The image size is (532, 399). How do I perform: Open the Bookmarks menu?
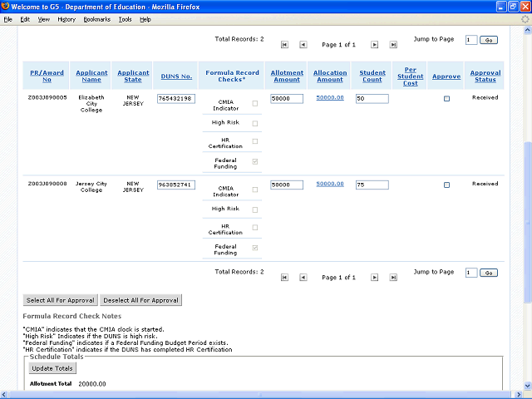96,19
